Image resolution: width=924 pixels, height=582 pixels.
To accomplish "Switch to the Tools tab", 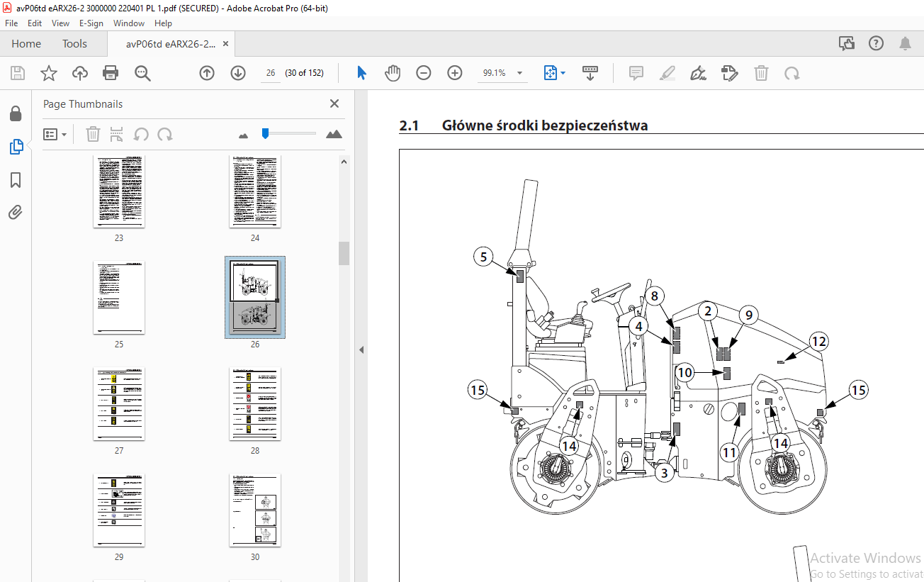I will [x=74, y=44].
